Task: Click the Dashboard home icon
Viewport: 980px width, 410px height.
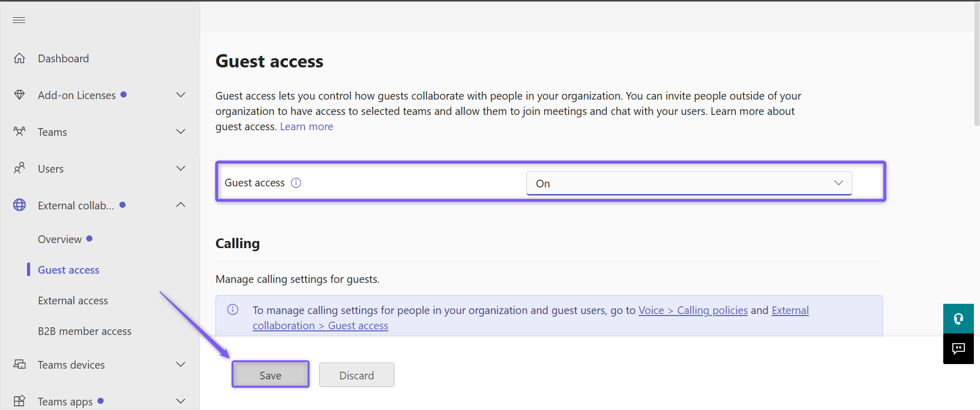Action: [19, 58]
